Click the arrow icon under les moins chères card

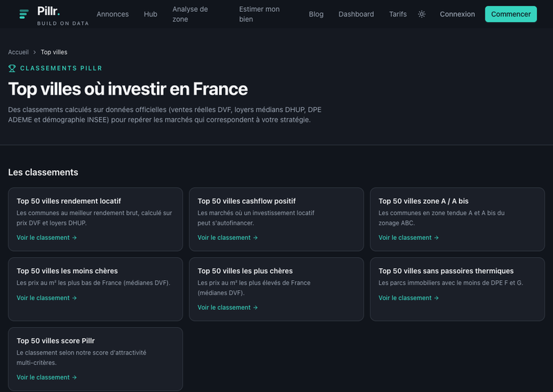pos(75,298)
